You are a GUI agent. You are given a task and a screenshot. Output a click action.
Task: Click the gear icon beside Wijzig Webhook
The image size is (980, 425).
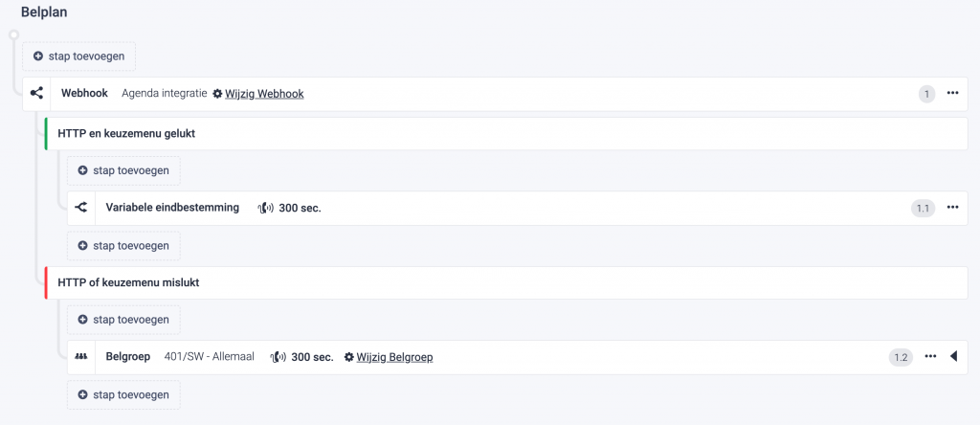[x=217, y=94]
